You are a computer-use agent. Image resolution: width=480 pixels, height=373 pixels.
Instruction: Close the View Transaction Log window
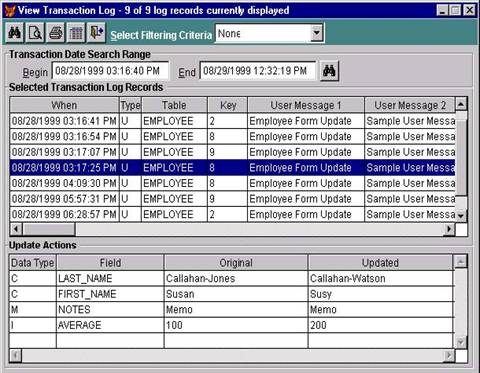click(469, 10)
